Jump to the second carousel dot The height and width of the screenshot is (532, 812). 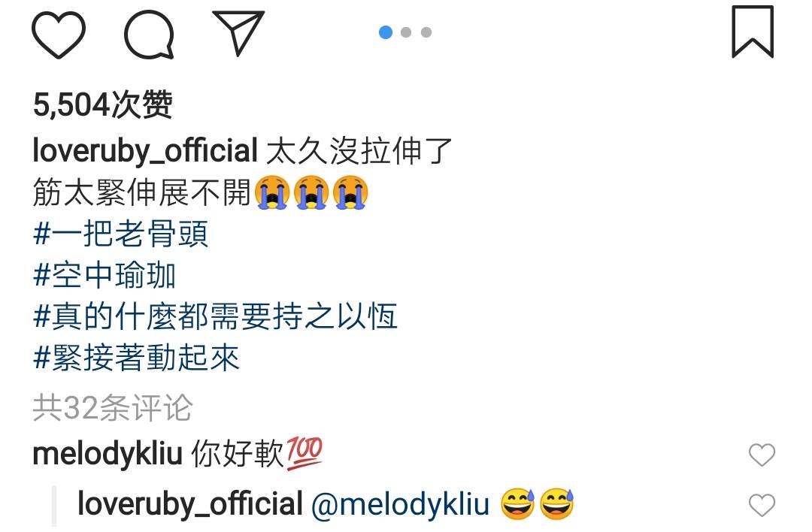[406, 32]
